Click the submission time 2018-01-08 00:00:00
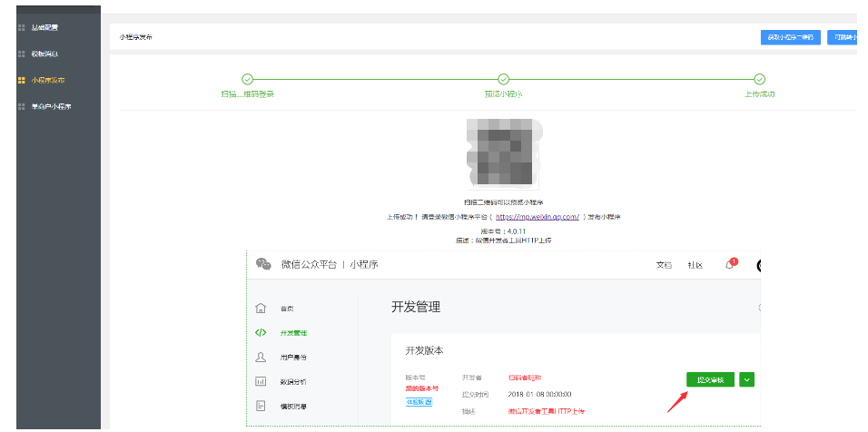Screen dimensions: 868x432 tap(539, 395)
